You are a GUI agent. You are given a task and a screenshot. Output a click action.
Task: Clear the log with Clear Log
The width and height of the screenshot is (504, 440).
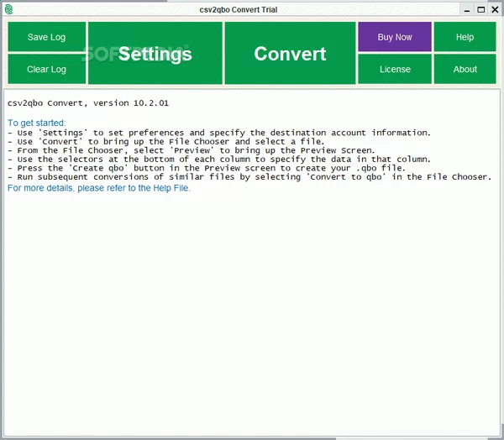46,70
